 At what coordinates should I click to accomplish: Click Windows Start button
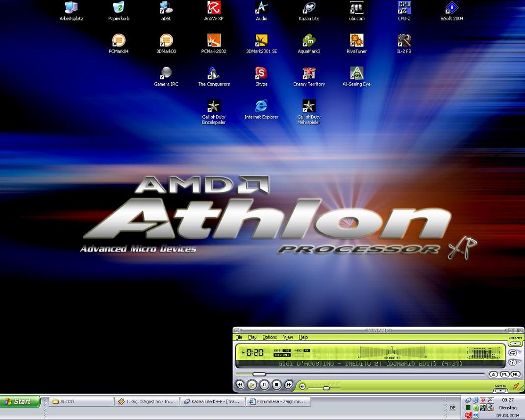pos(20,401)
